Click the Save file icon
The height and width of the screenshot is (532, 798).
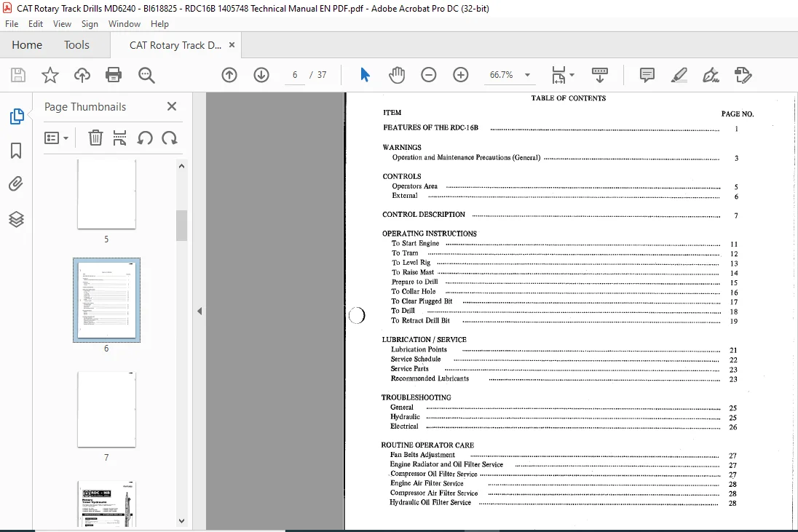[18, 75]
